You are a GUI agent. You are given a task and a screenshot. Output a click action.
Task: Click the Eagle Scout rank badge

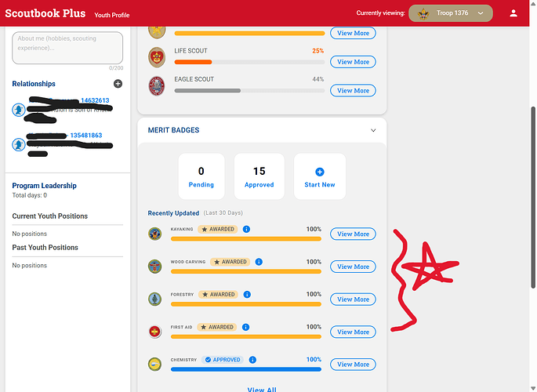157,86
